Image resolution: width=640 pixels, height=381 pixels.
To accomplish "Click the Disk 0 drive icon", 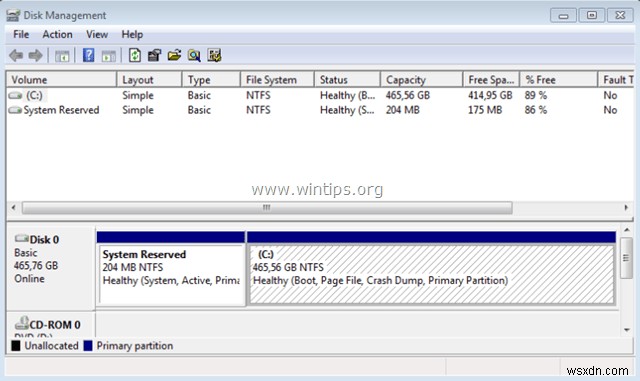I will click(x=21, y=238).
